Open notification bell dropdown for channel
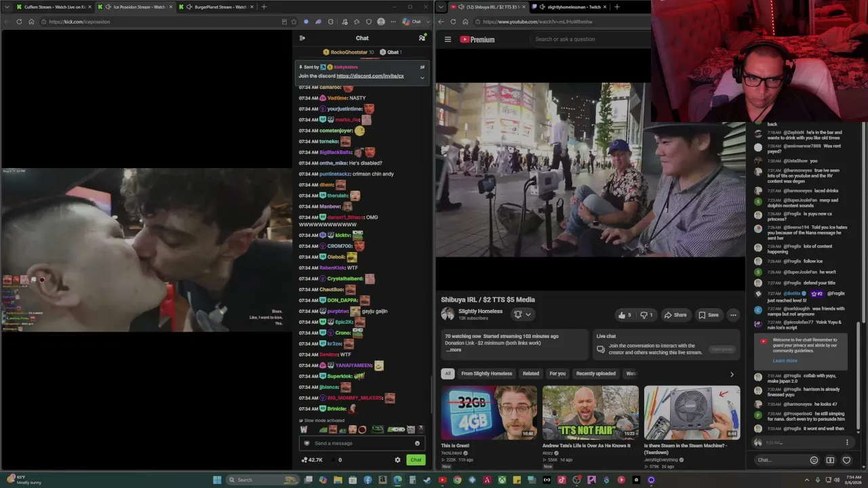 click(x=521, y=314)
